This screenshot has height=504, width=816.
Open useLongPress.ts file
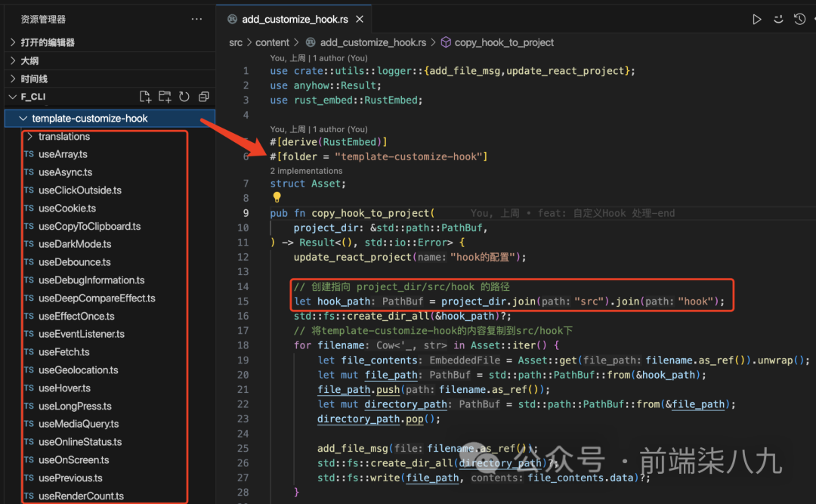coord(75,406)
